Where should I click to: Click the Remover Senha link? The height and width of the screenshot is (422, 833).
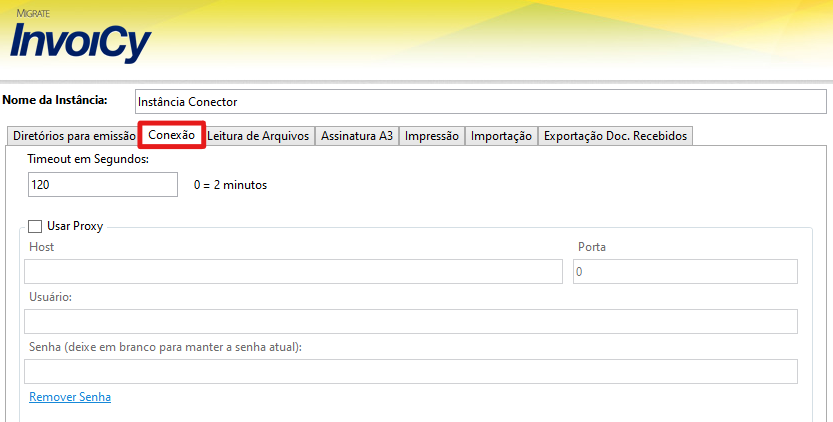(70, 397)
